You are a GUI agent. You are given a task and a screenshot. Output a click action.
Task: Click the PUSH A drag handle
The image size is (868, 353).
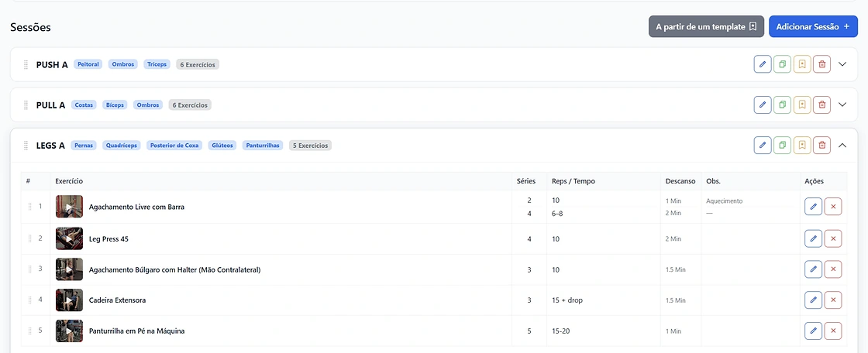(x=26, y=65)
